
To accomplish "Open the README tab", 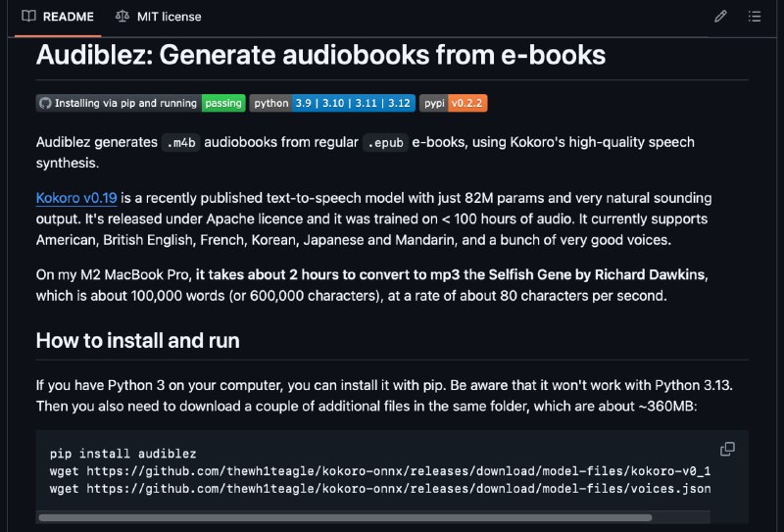I will click(x=58, y=17).
